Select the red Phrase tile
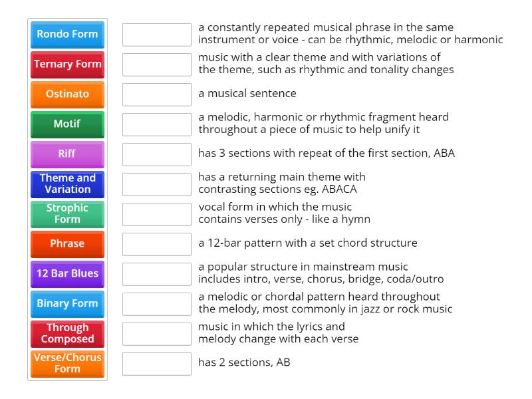The width and height of the screenshot is (532, 399). (67, 244)
